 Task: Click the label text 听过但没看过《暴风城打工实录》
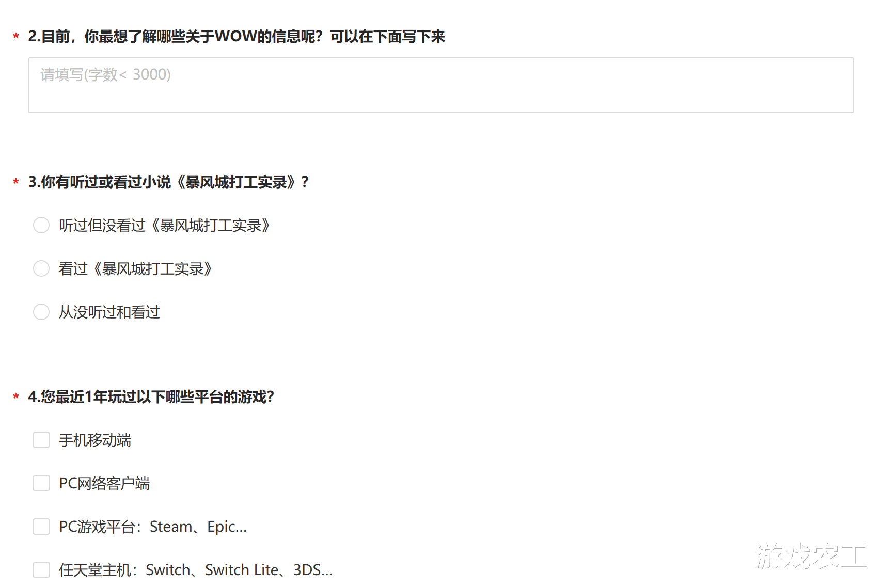coord(165,226)
